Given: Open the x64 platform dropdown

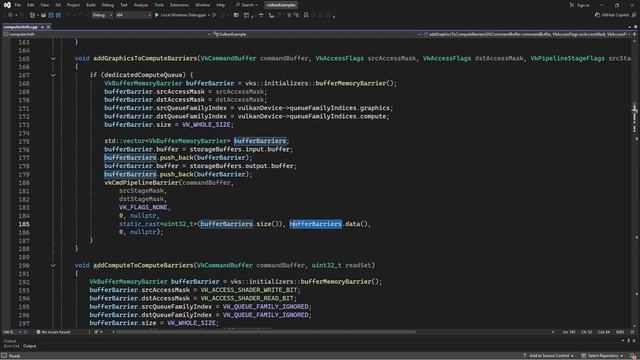Looking at the screenshot, I should click(x=133, y=15).
